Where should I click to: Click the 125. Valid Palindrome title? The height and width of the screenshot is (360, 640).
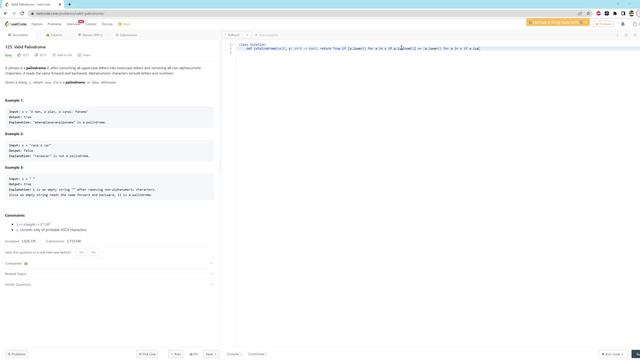(x=25, y=47)
